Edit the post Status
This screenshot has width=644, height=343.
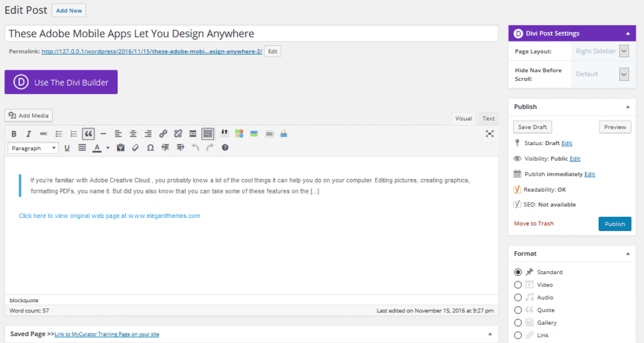click(x=567, y=143)
